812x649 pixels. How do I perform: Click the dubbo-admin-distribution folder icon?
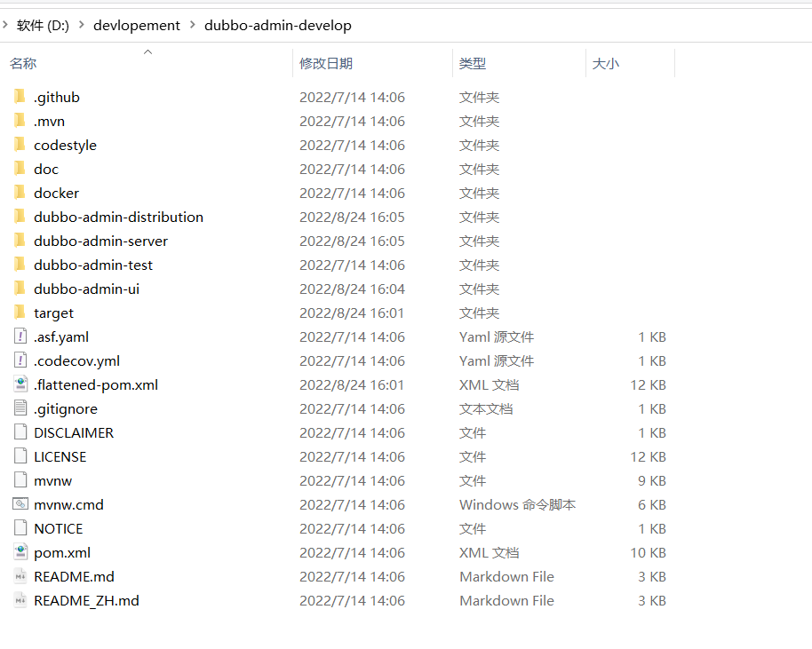click(x=20, y=217)
